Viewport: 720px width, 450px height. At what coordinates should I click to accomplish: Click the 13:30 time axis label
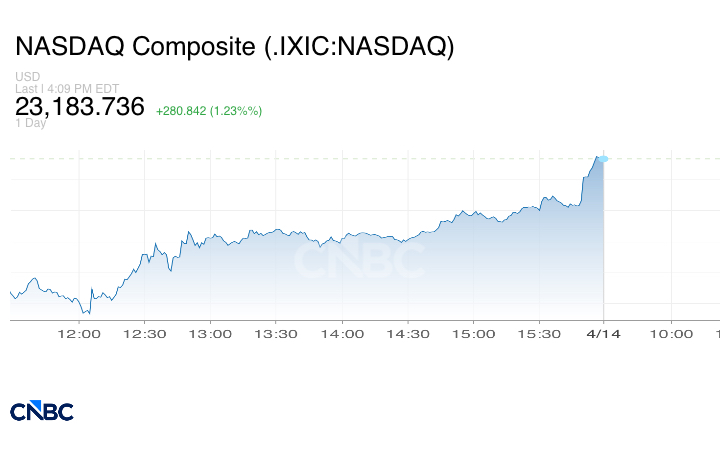point(277,333)
